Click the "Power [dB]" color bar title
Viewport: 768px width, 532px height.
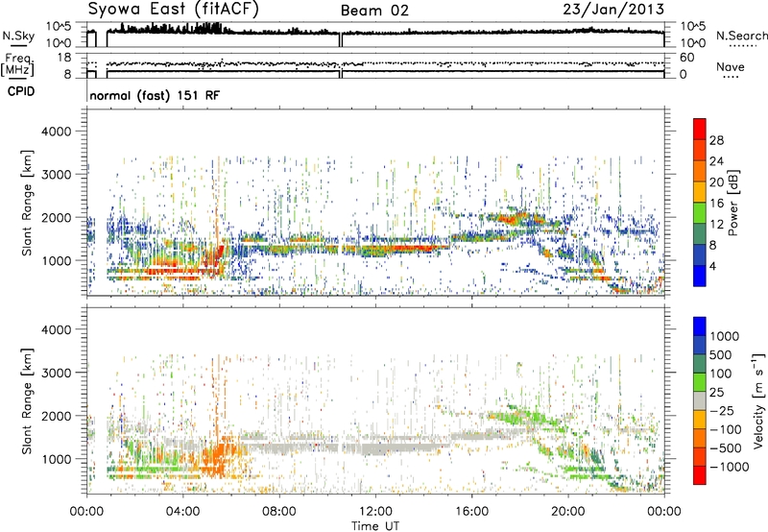[732, 203]
